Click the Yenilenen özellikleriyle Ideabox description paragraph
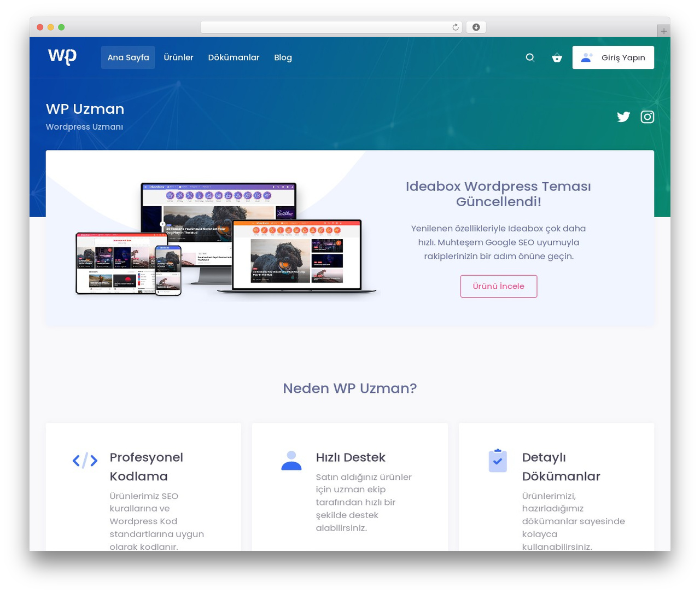 coord(499,242)
